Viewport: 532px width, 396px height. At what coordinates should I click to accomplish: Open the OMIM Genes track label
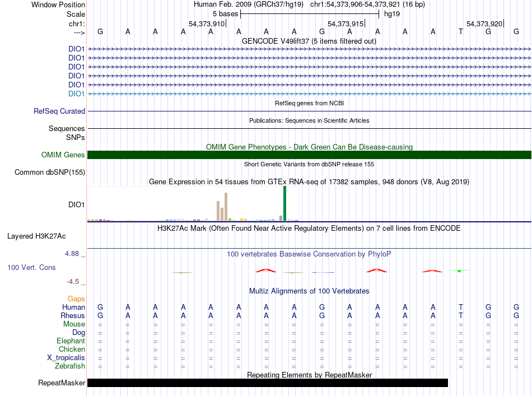coord(63,155)
